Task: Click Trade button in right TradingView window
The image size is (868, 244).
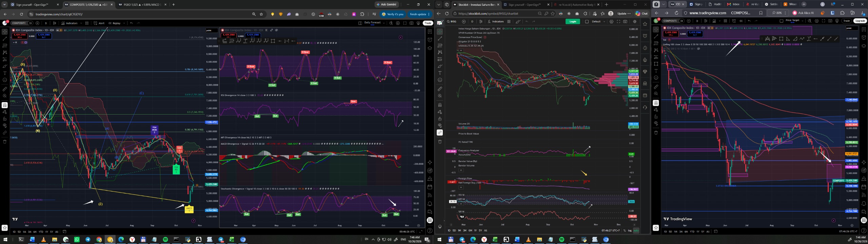Action: click(x=847, y=21)
